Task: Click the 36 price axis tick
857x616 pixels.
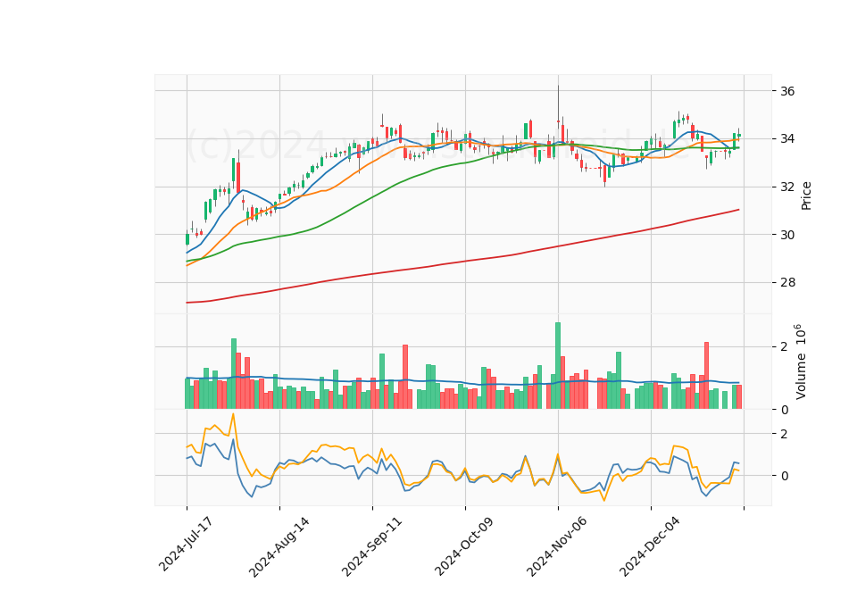Action: (x=787, y=91)
